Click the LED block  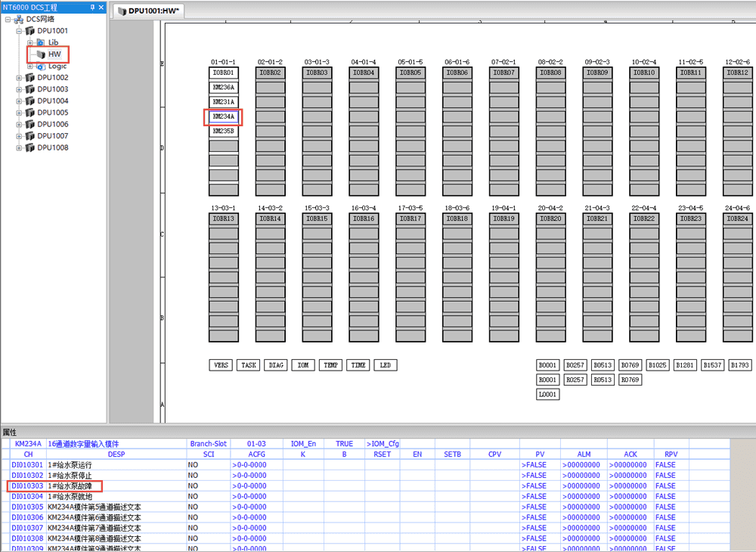(386, 365)
